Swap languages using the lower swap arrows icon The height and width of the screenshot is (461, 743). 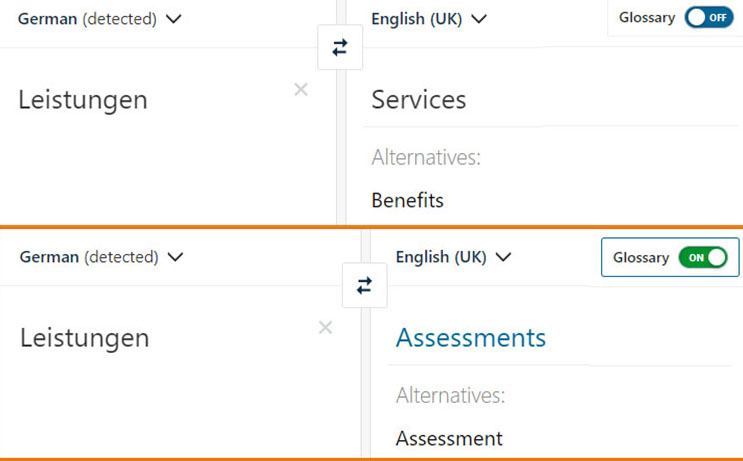click(x=364, y=285)
